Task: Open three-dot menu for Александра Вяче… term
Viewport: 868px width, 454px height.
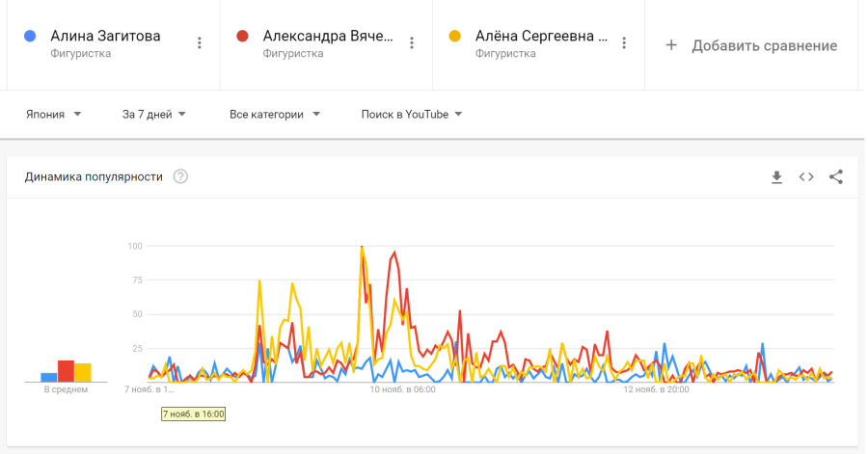Action: coord(412,42)
